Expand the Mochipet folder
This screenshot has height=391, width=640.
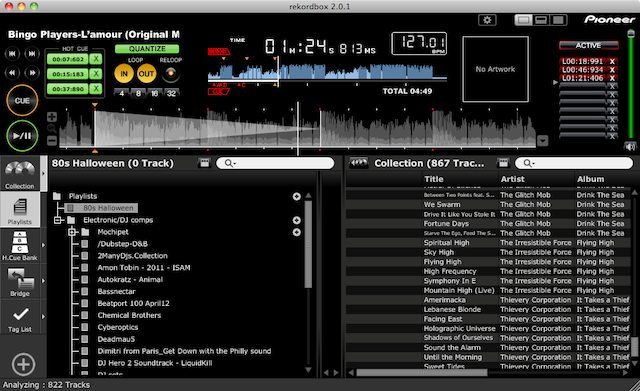72,232
